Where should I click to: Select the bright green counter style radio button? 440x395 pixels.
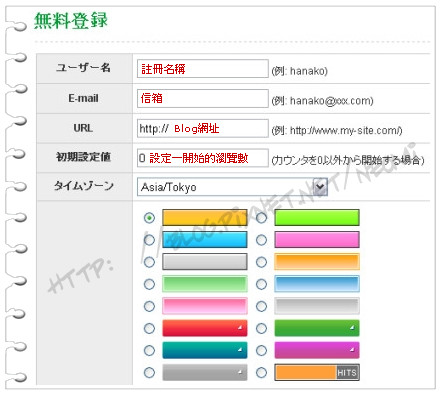click(261, 218)
